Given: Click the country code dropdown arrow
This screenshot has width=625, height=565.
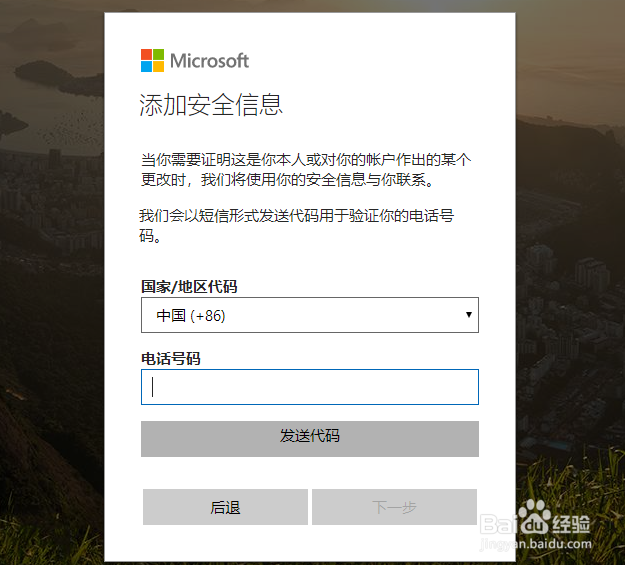Looking at the screenshot, I should (x=468, y=315).
